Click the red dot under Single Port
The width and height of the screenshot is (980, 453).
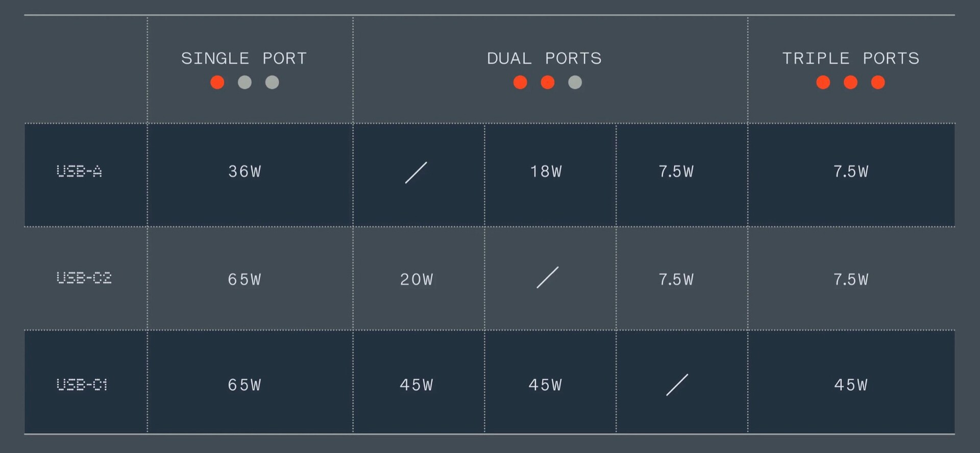pos(217,82)
